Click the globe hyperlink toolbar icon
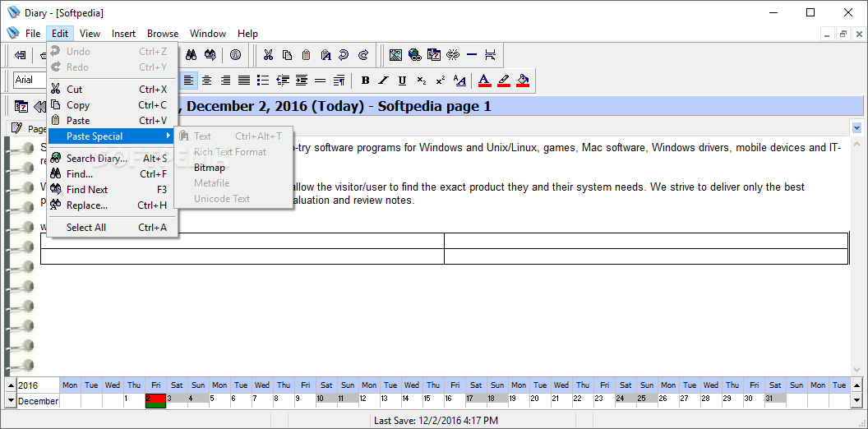868x429 pixels. tap(414, 55)
